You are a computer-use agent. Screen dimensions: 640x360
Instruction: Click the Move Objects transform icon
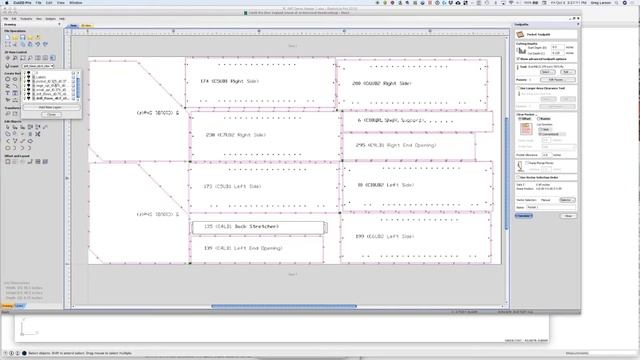8,113
